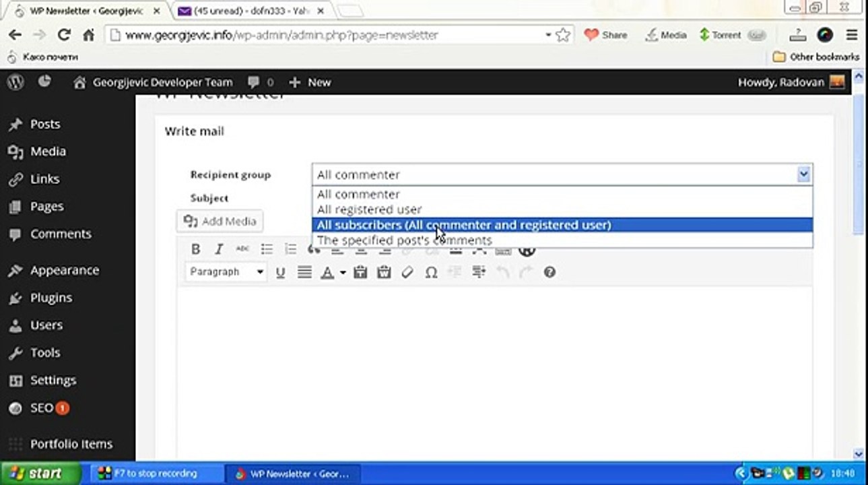Pick the text color letter A
Image resolution: width=868 pixels, height=485 pixels.
click(x=327, y=272)
